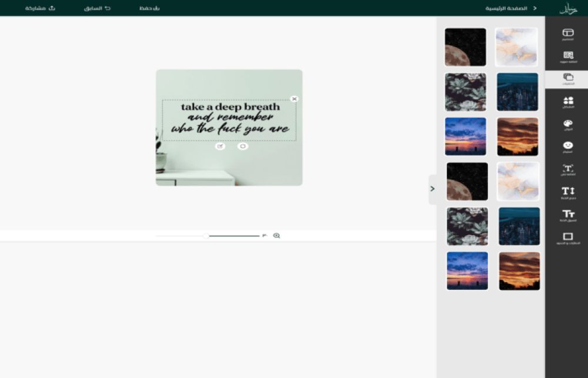Screen dimensions: 588x378
Task: Click the previous (undo) button
Action: coord(97,8)
